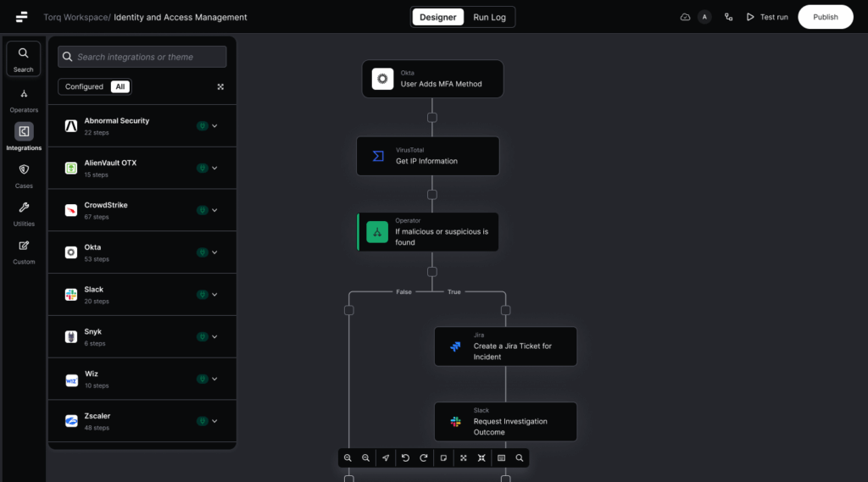Click the Search integrations or theme field
The width and height of the screenshot is (868, 482).
coord(142,57)
